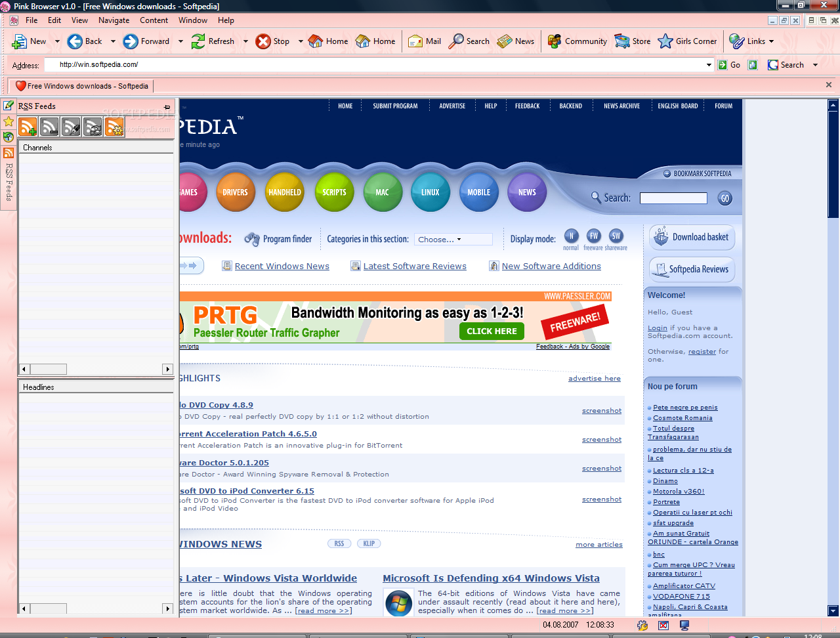Stop loading with the red Stop icon

click(x=263, y=41)
